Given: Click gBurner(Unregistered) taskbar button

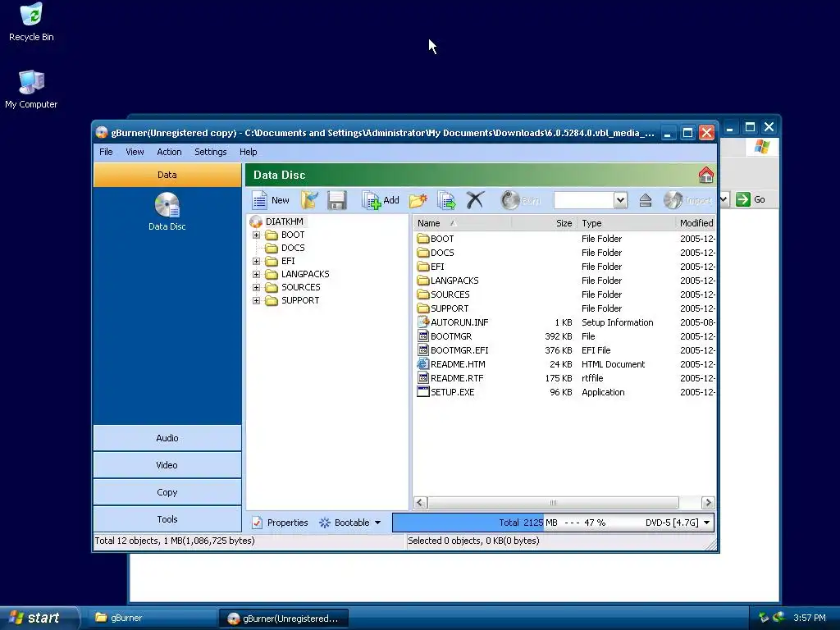Looking at the screenshot, I should [284, 619].
